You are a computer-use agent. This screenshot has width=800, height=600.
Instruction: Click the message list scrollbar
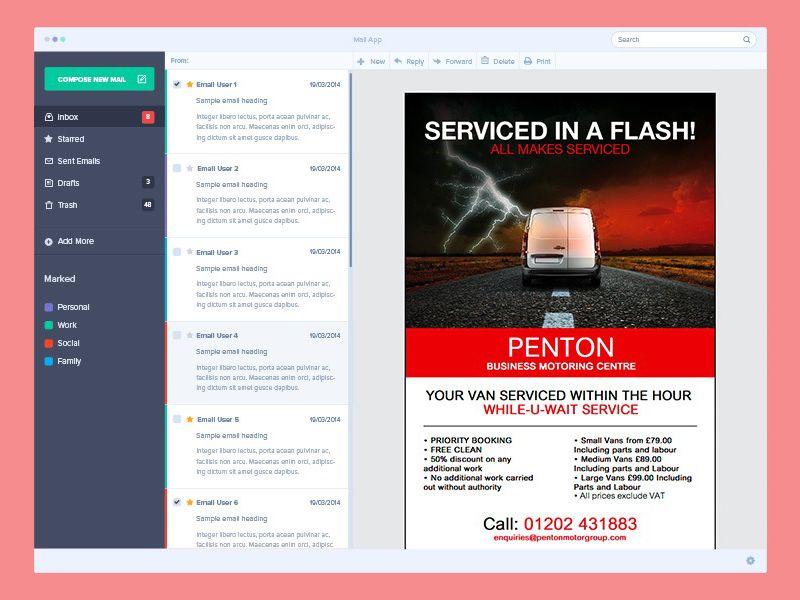point(351,170)
